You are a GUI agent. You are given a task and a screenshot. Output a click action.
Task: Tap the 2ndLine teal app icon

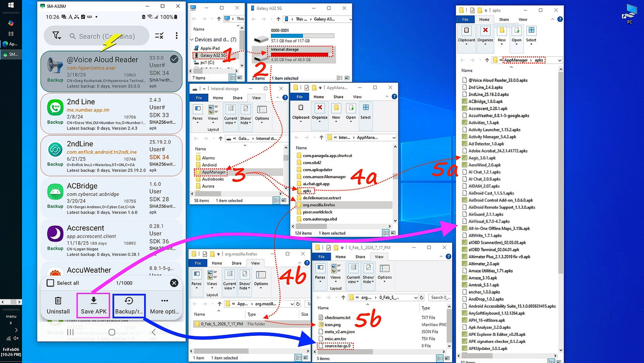(x=55, y=150)
